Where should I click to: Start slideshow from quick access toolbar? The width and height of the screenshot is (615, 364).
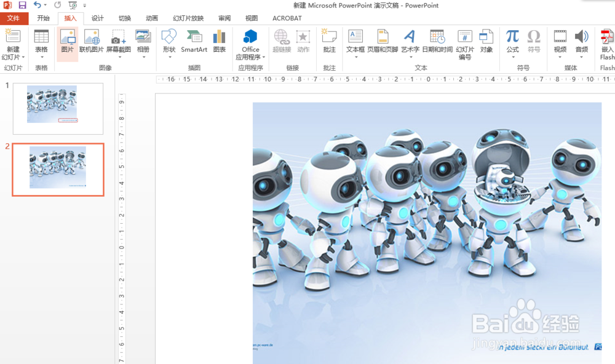73,5
